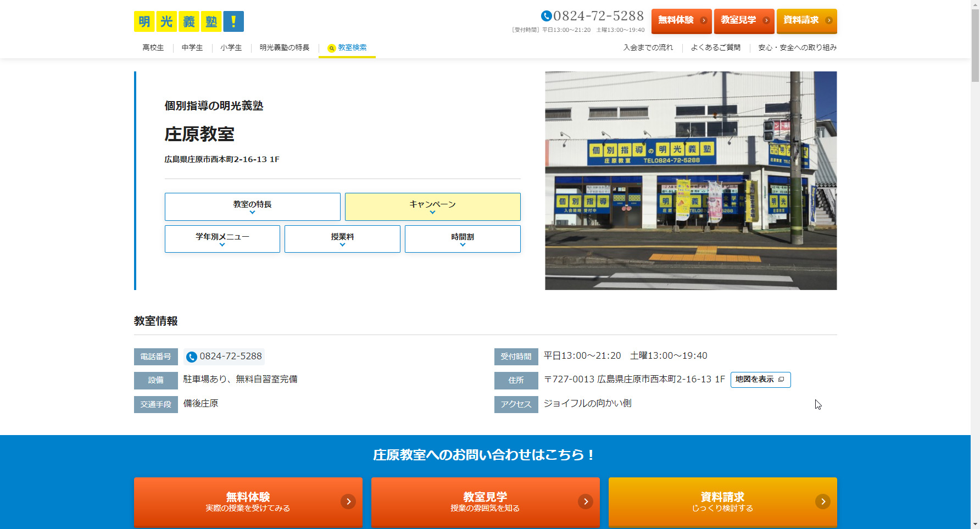Screen dimensions: 980x529
Task: Click the 住所 label
Action: (x=516, y=380)
